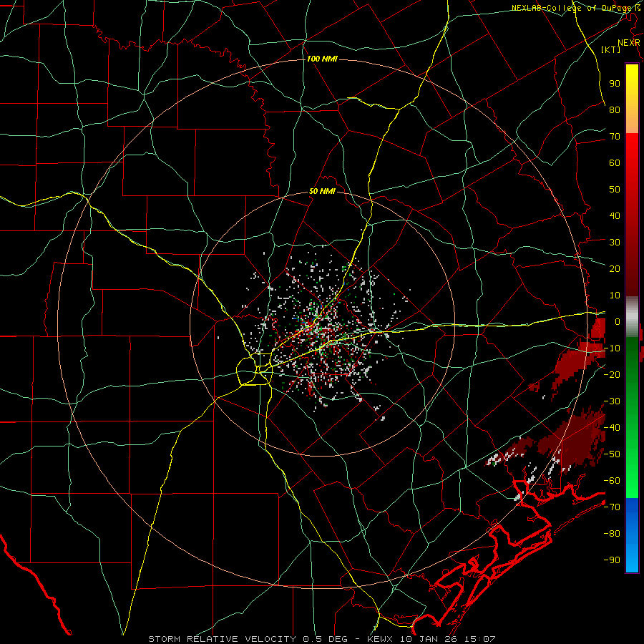Click the STORM RELATIVE VELOCITY caption text
Viewport: 644px width, 644px height.
tap(223, 639)
